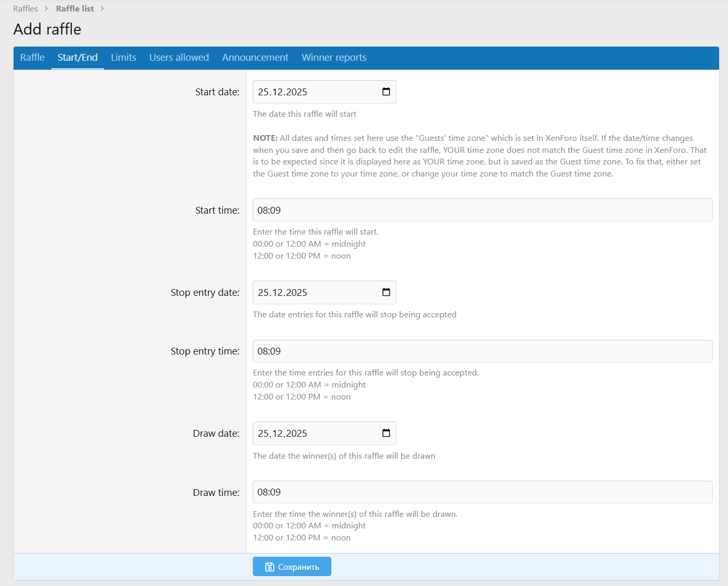Click the chevron after Raffles breadcrumb
The image size is (728, 586).
point(47,8)
